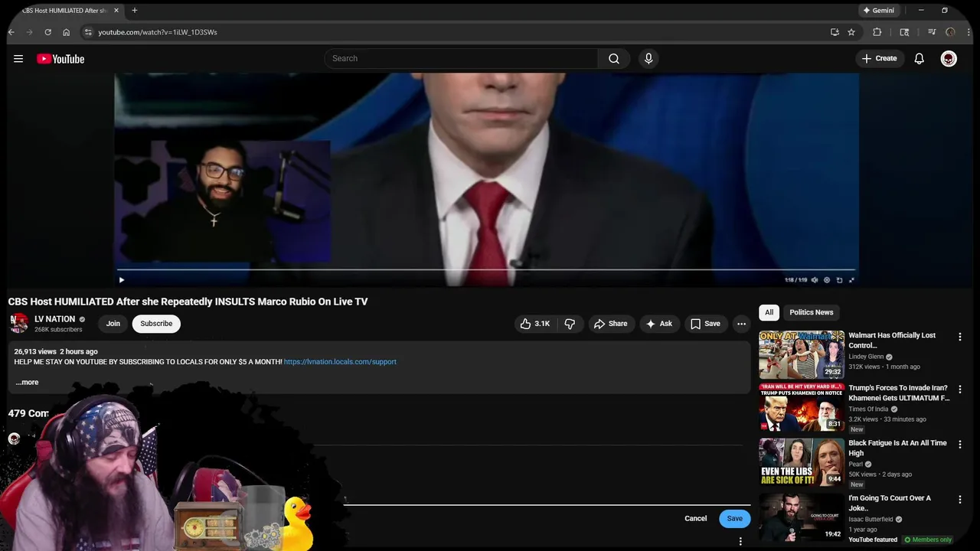The height and width of the screenshot is (551, 980).
Task: Open options for Walmart video
Action: coord(959,337)
